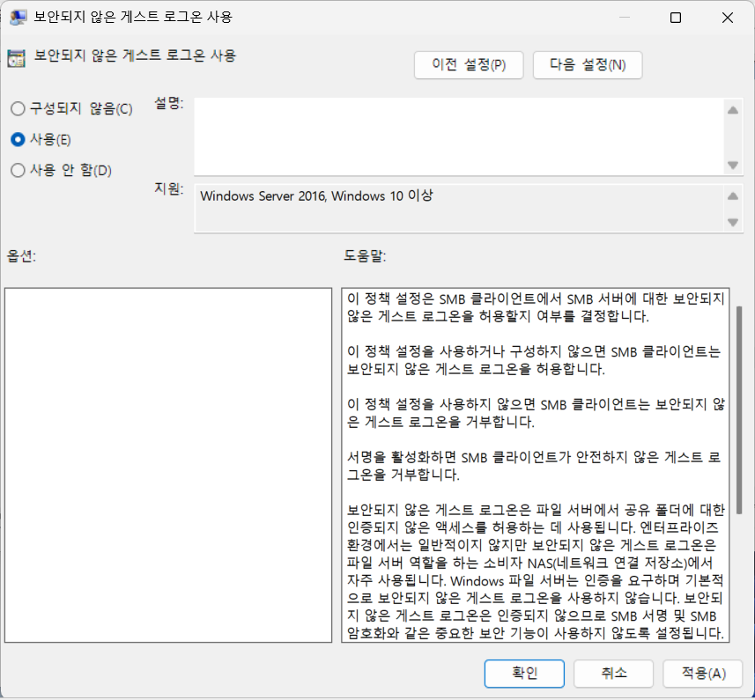Click the policy setting icon beside heading
This screenshot has width=755, height=700.
click(17, 58)
